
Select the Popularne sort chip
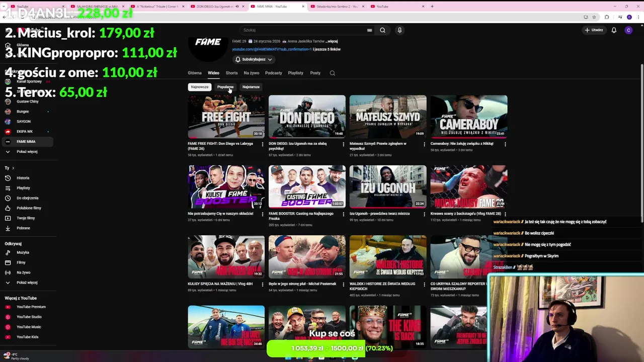point(225,87)
